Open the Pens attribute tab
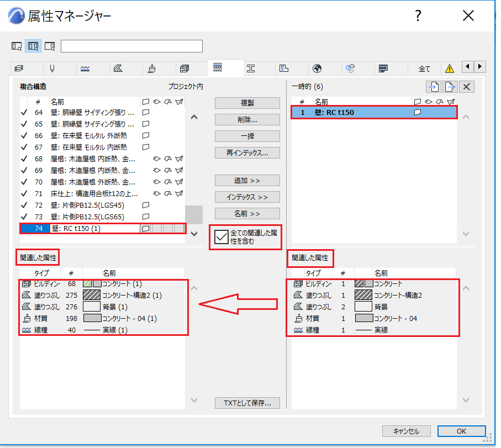501x448 pixels. [x=52, y=68]
